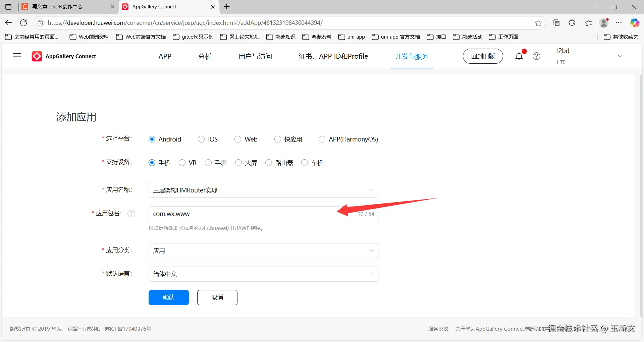
Task: Select the Android platform radio button
Action: (152, 139)
